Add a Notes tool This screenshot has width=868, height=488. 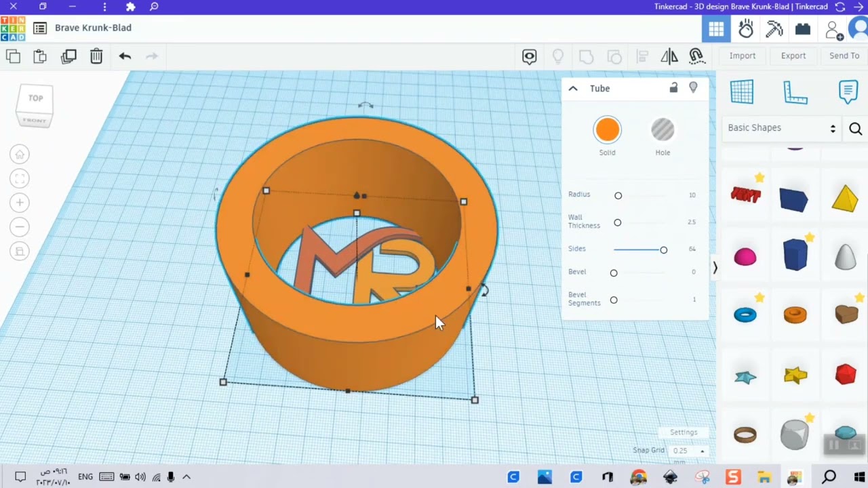[848, 91]
